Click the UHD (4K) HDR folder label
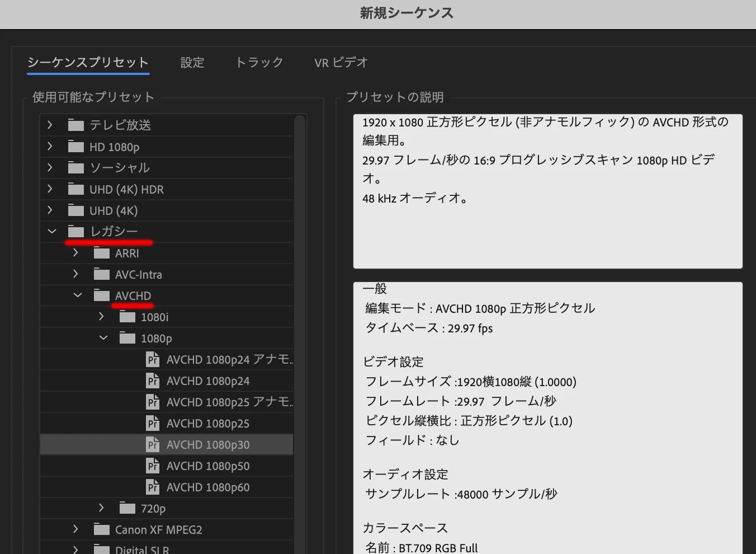 point(127,190)
